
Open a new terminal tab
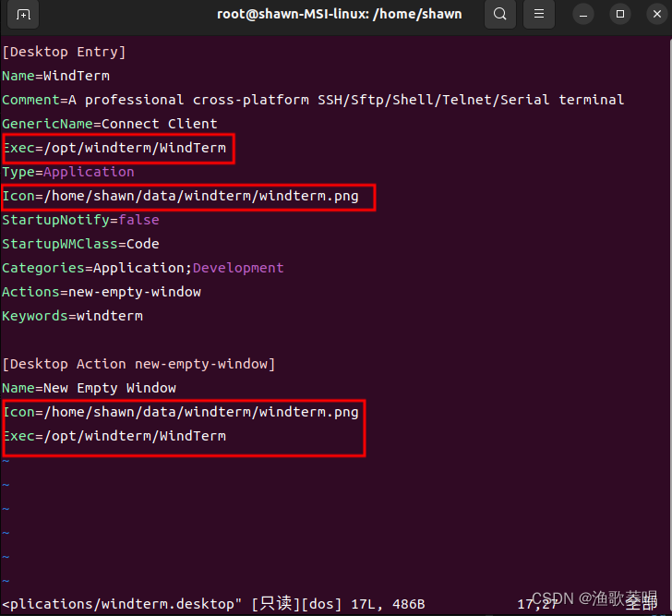pyautogui.click(x=23, y=15)
